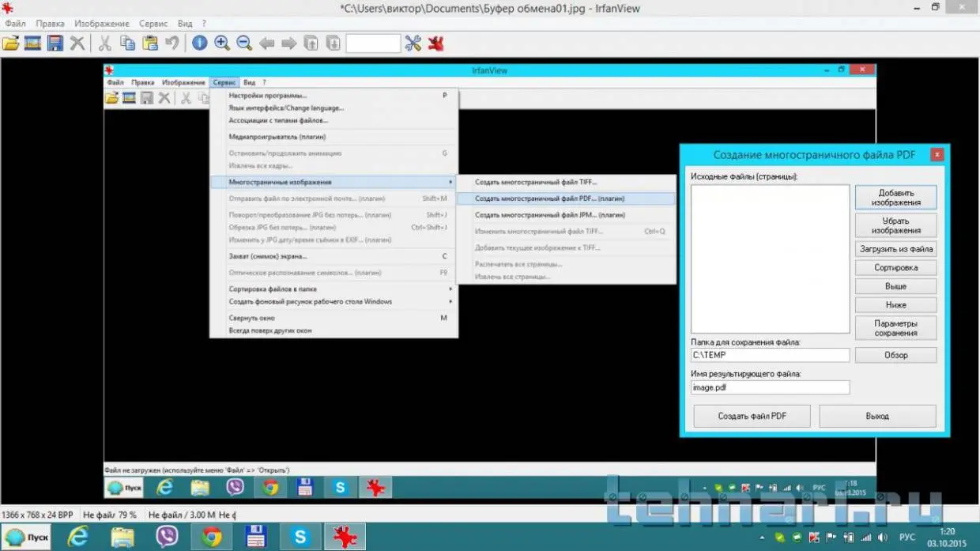
Task: Select pictured Медиапроигрыватель (плагин) entry
Action: (334, 137)
